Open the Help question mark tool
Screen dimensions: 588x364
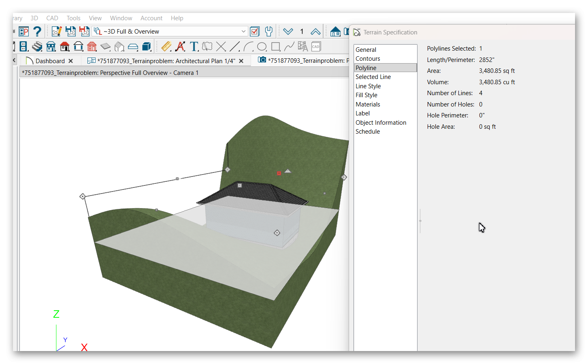[x=37, y=32]
